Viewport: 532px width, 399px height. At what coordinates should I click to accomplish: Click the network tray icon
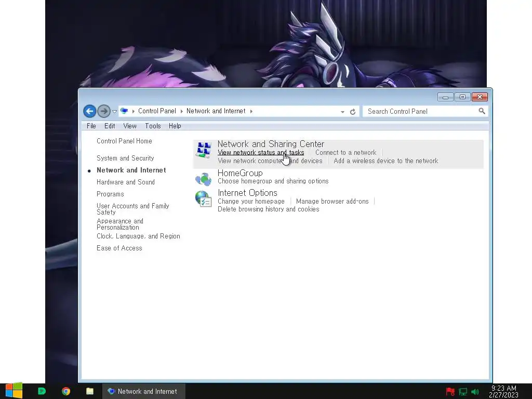(x=463, y=392)
